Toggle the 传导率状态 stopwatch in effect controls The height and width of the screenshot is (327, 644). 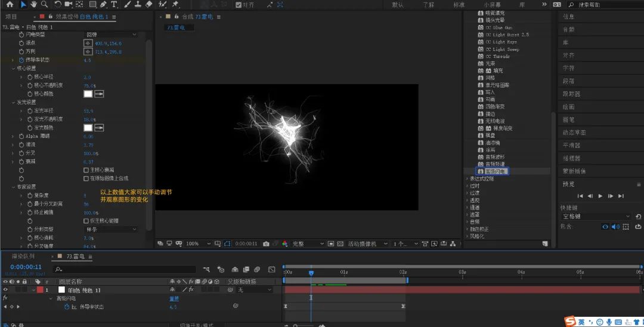pos(21,60)
